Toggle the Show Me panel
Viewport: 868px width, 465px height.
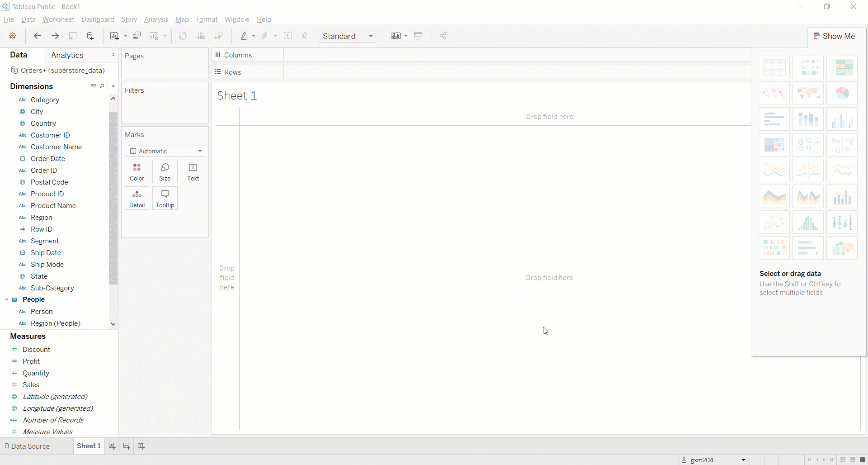834,36
